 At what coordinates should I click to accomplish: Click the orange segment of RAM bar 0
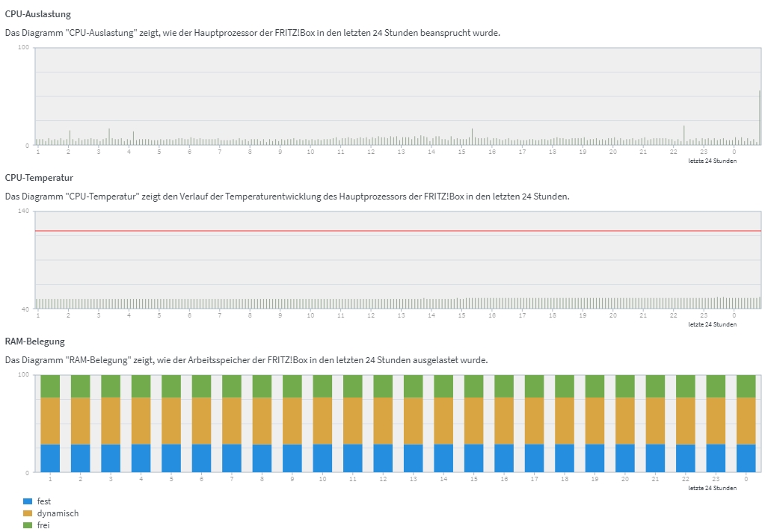pos(746,421)
